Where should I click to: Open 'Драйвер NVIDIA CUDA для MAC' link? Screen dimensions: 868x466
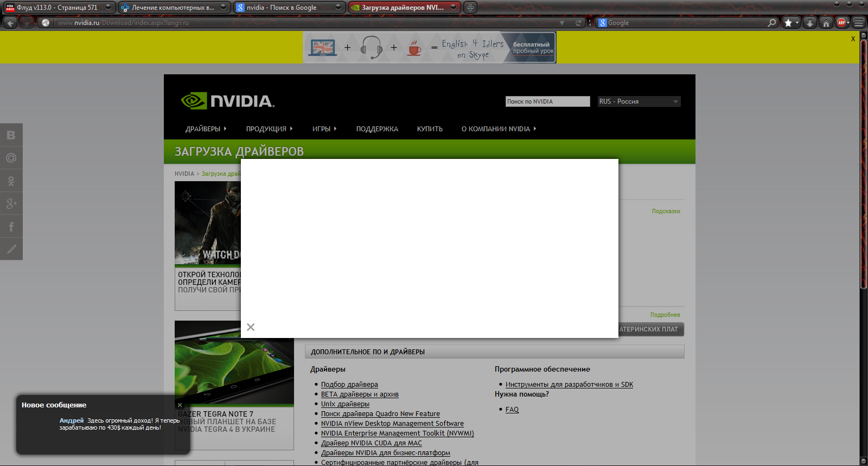pos(371,443)
